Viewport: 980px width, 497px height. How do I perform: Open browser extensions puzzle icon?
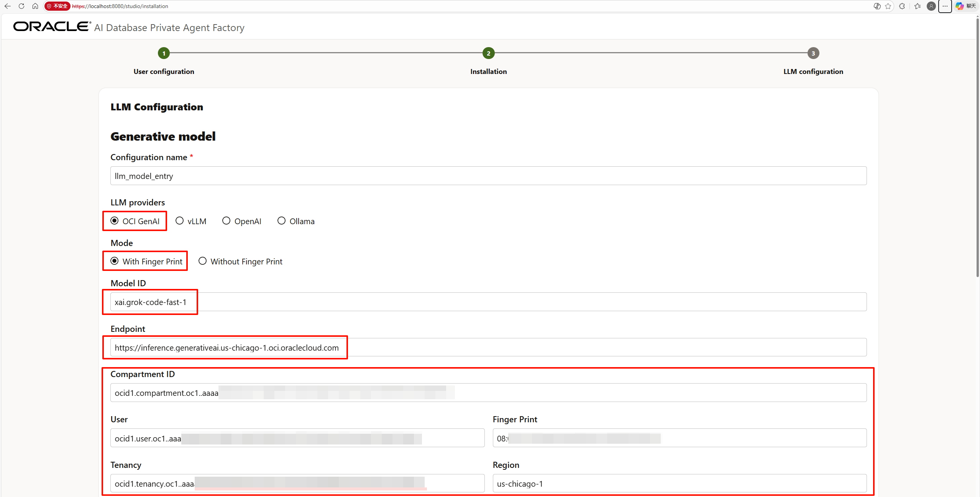(902, 6)
